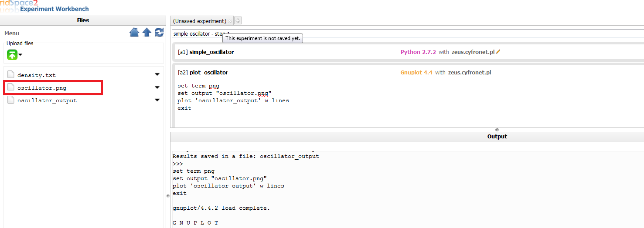
Task: Refresh the files list
Action: click(159, 33)
